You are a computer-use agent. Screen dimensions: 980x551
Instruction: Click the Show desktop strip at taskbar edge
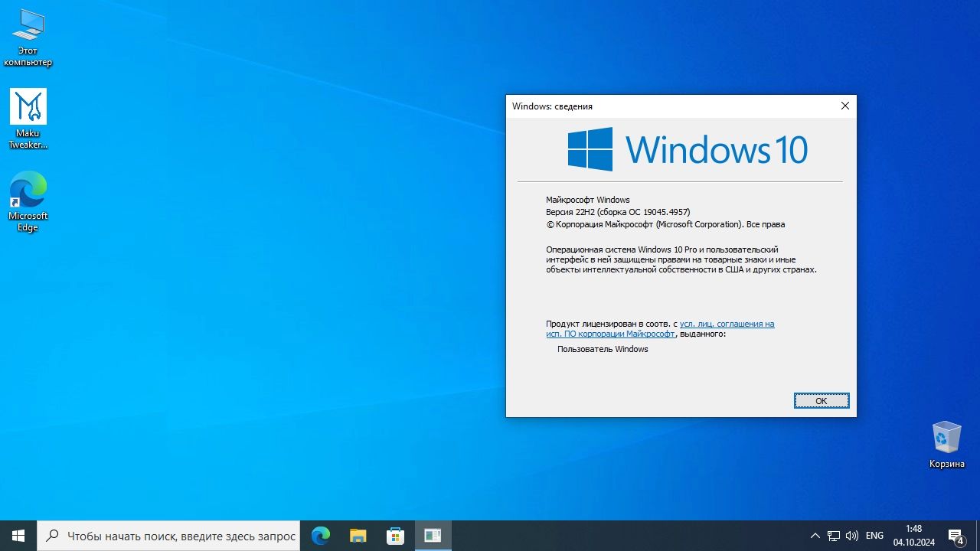coord(978,536)
